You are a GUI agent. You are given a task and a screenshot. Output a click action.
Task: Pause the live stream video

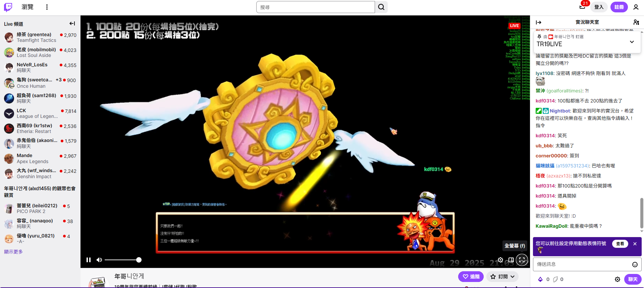click(89, 260)
